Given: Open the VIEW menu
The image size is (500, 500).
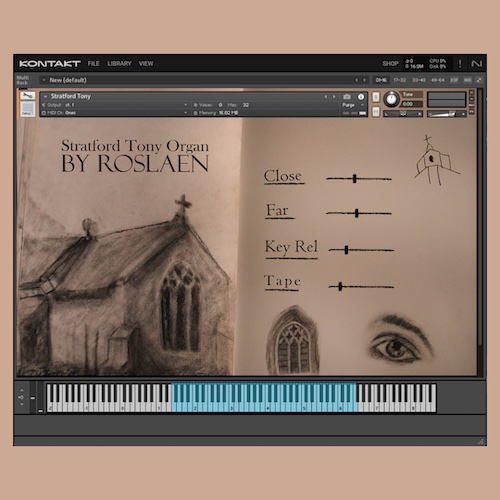Looking at the screenshot, I should (146, 63).
